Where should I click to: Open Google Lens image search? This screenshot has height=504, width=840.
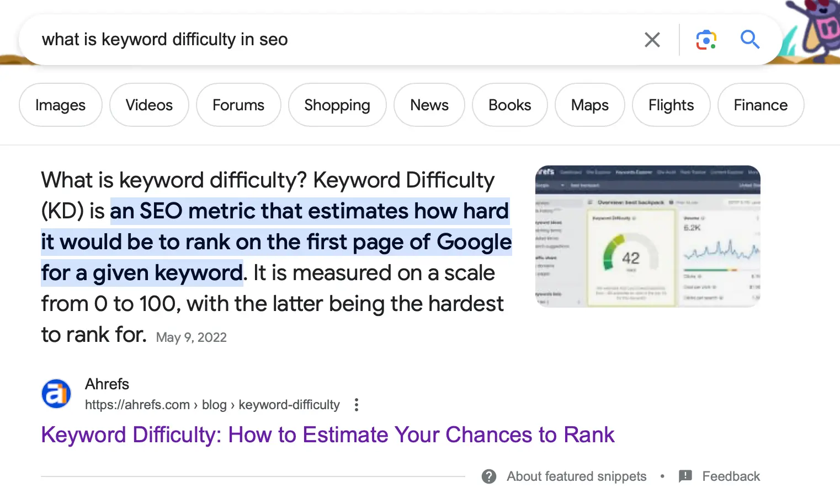706,40
